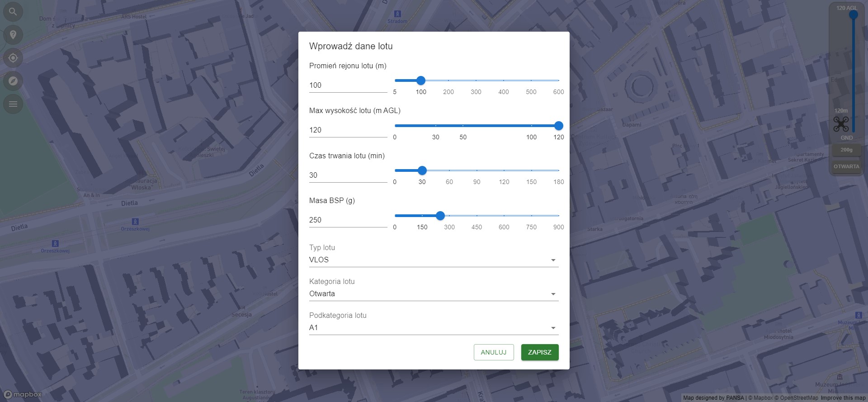Set mass slider to 600 mark
The height and width of the screenshot is (402, 868).
[504, 216]
